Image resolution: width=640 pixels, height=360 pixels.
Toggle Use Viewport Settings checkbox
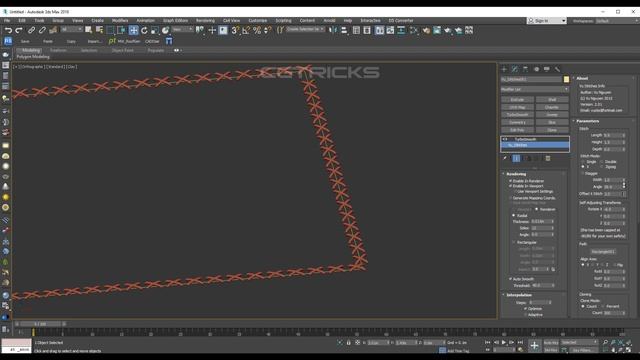click(x=515, y=191)
